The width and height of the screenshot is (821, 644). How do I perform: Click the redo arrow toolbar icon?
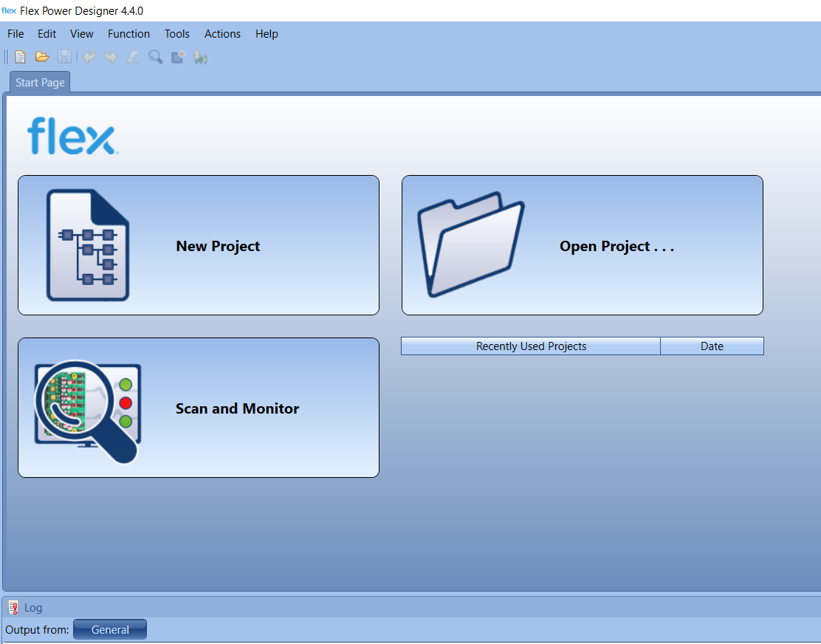(x=111, y=57)
